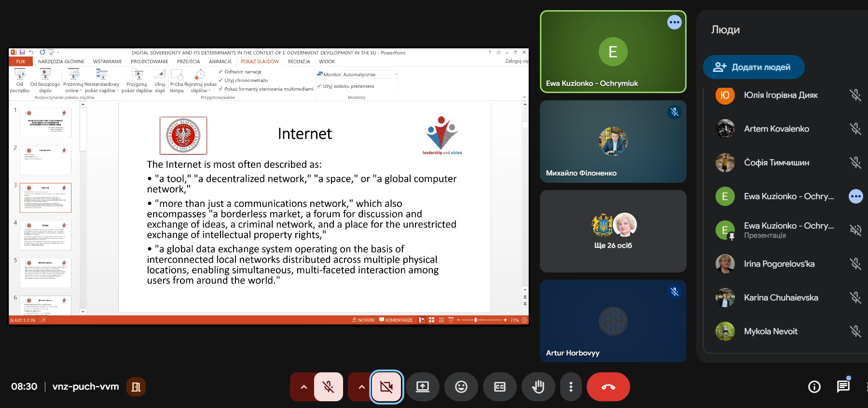Select slide 4 thumbnail
The height and width of the screenshot is (408, 868).
coord(45,235)
